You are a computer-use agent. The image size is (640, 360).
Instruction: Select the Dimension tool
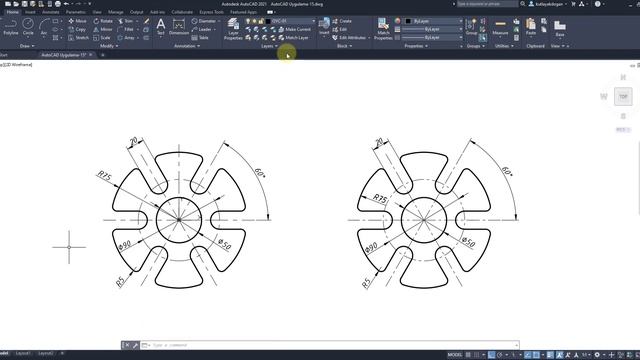(179, 27)
